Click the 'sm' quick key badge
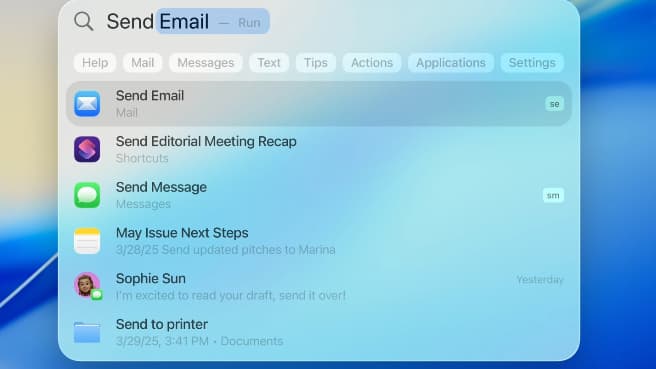 [553, 195]
